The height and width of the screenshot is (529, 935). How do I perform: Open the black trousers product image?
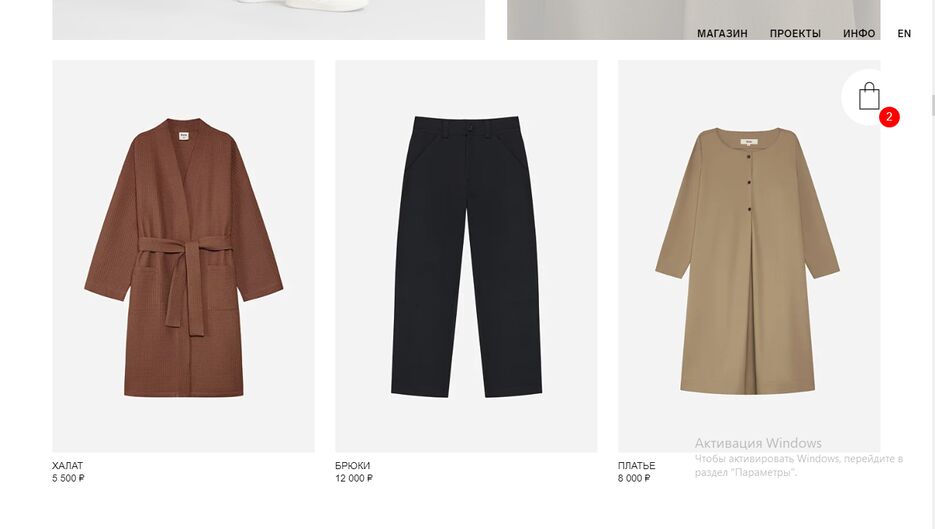coord(466,256)
